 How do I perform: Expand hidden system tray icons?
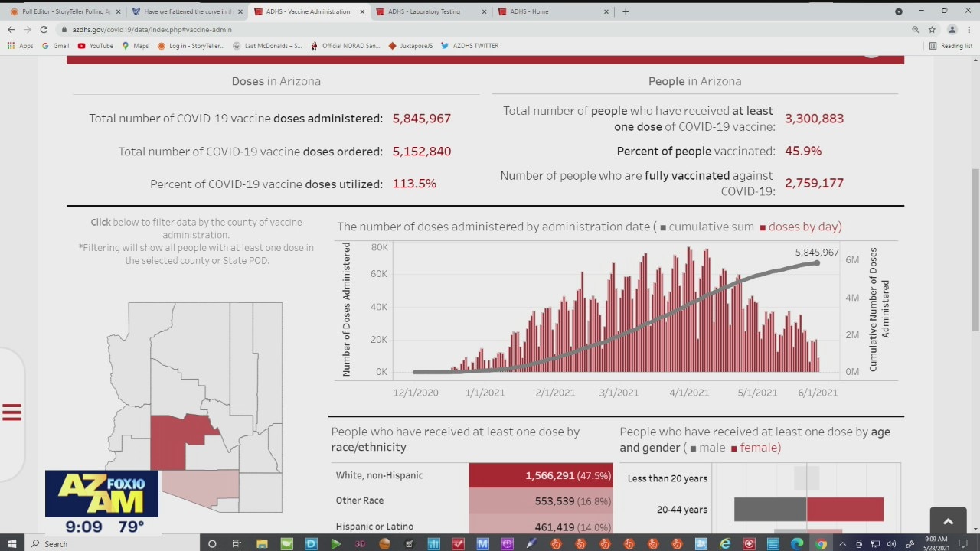(x=842, y=544)
